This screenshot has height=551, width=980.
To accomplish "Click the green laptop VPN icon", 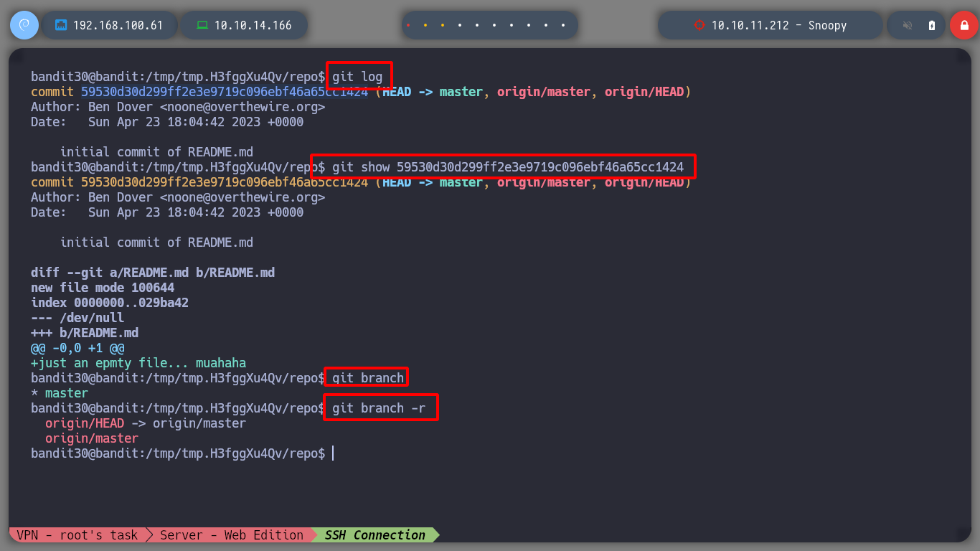I will tap(202, 25).
